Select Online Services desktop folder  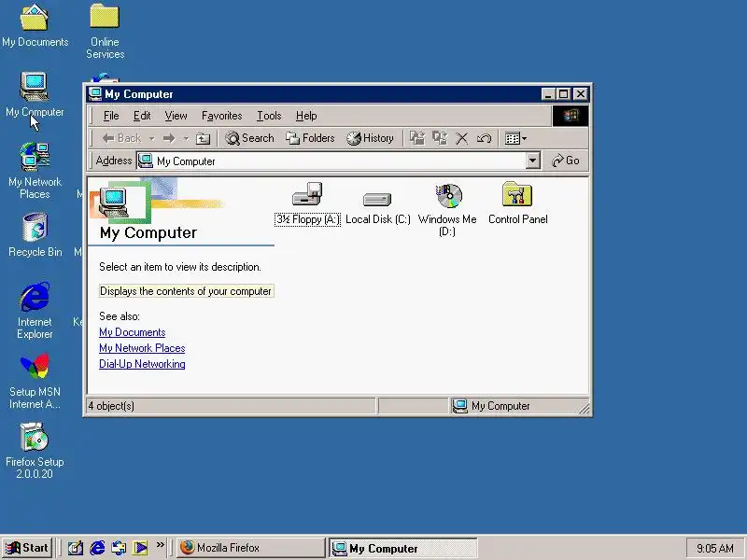(105, 32)
